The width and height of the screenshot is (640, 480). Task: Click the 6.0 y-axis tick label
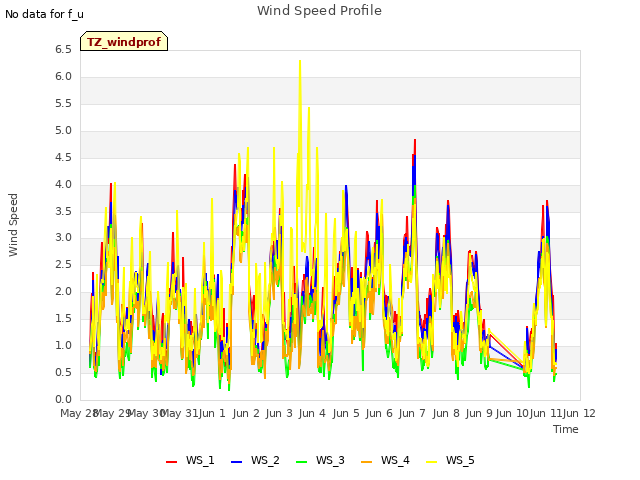point(63,77)
